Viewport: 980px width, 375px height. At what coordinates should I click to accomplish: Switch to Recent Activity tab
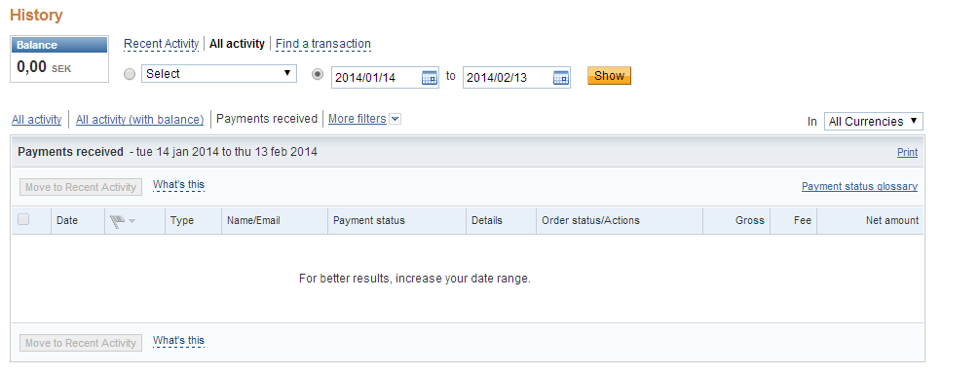tap(162, 44)
